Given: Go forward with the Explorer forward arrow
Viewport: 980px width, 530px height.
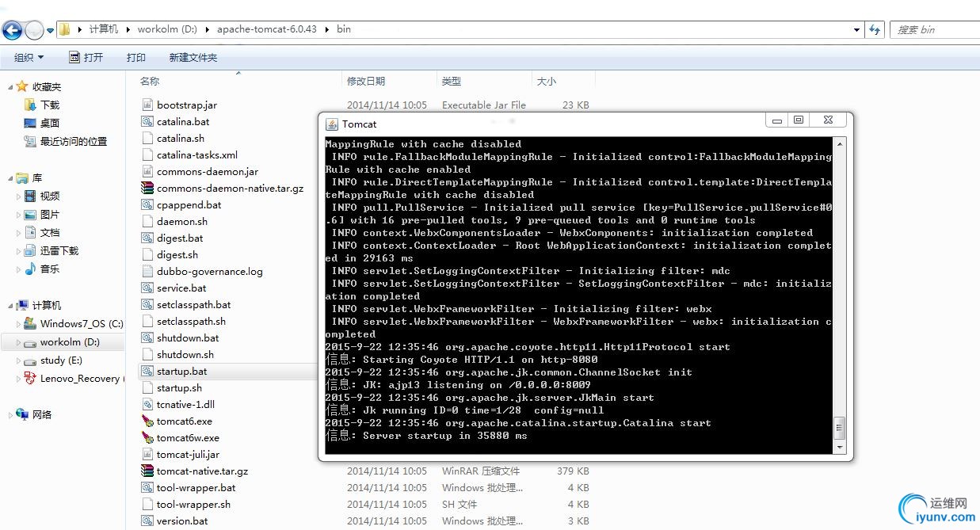Looking at the screenshot, I should pyautogui.click(x=34, y=30).
